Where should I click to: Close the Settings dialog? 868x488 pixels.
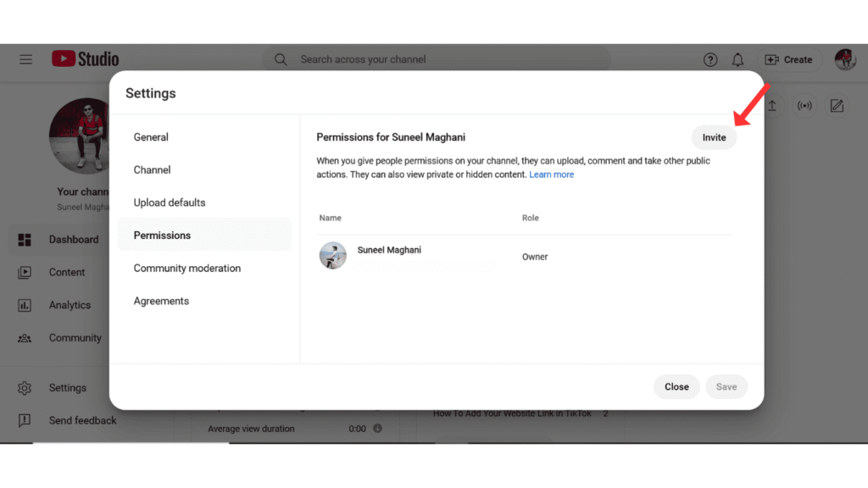point(676,386)
